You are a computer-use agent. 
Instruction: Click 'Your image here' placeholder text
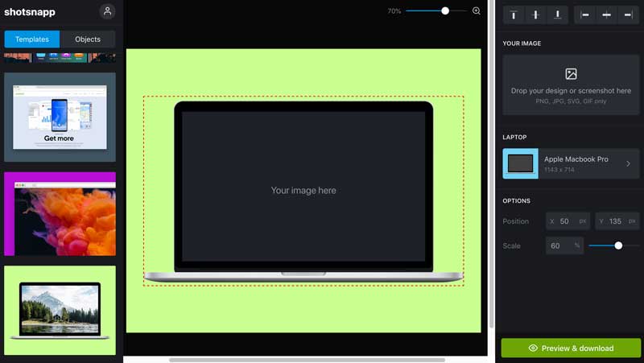click(303, 191)
